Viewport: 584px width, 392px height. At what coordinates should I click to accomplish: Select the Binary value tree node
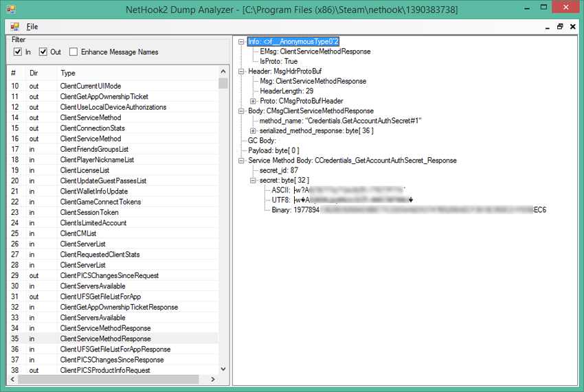pos(409,210)
